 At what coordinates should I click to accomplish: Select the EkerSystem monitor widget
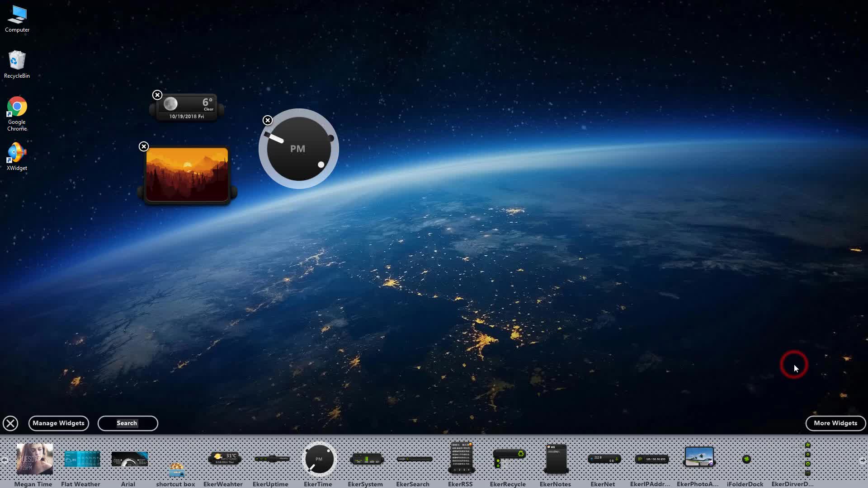coord(366,460)
